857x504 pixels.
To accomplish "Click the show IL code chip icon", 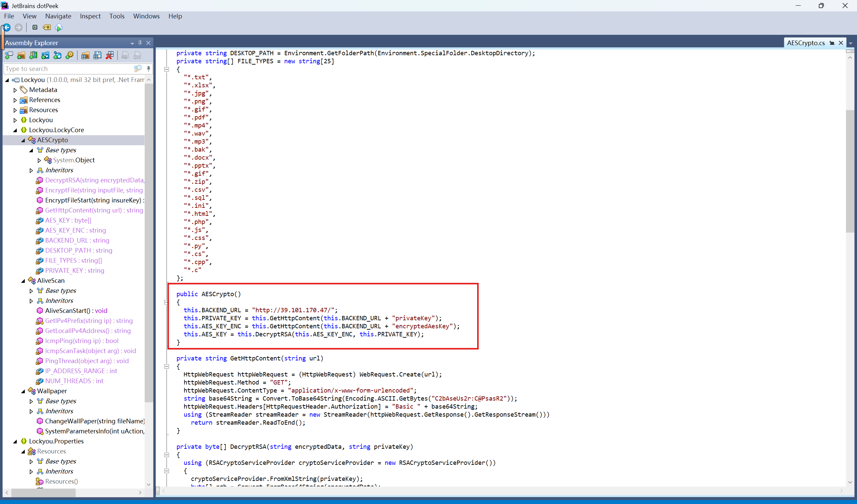I will click(x=35, y=27).
